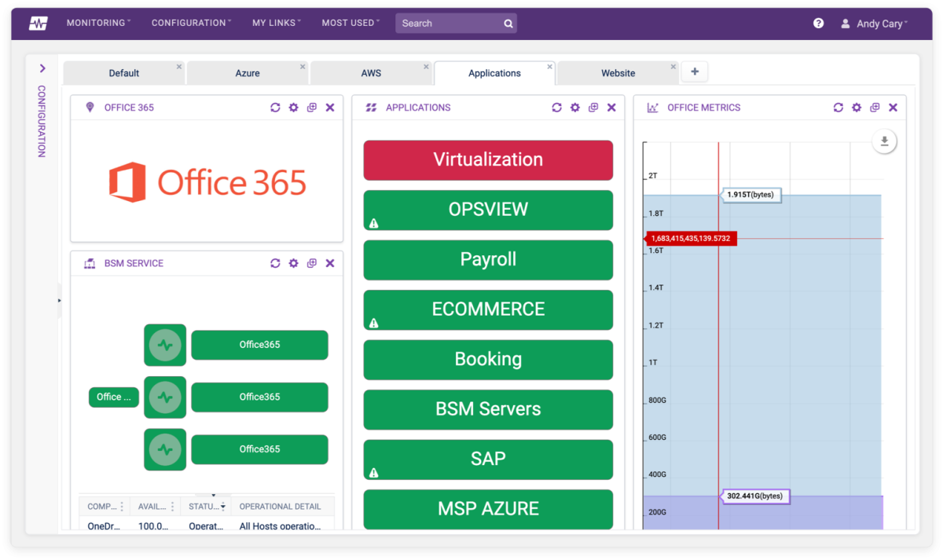
Task: Open settings gear on Office Metrics widget
Action: tap(856, 108)
